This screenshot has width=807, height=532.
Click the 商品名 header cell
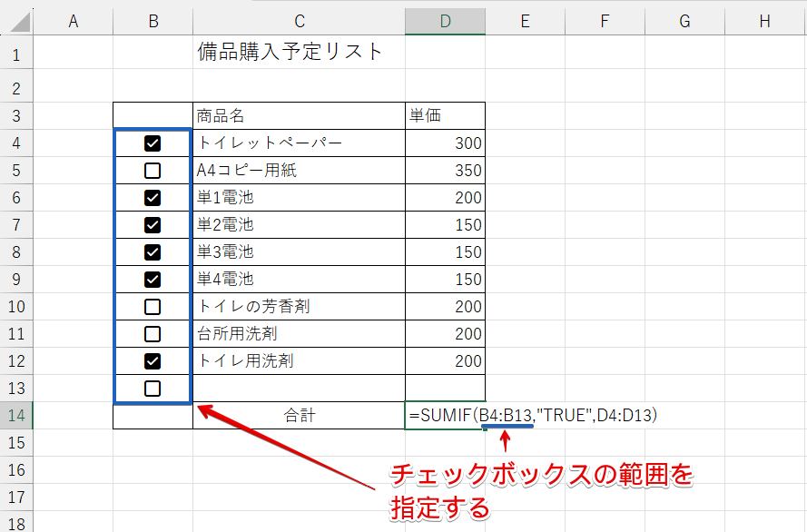coord(299,116)
